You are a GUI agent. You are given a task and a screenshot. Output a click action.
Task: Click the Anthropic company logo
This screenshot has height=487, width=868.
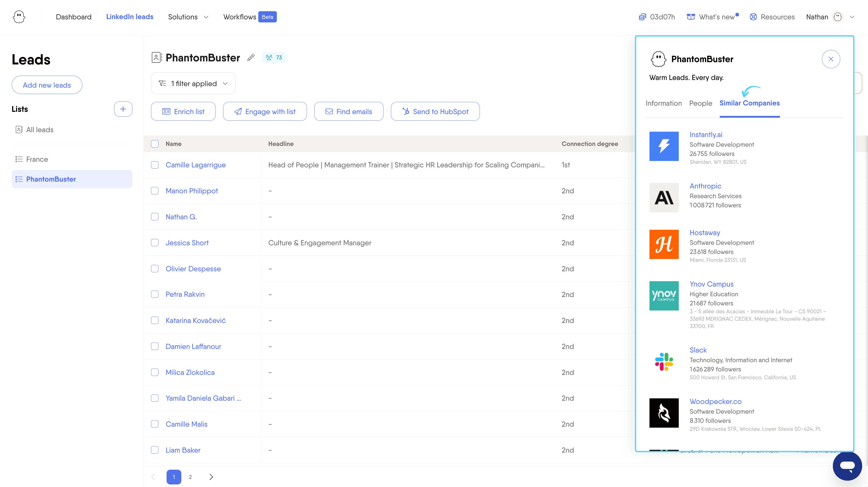point(664,197)
